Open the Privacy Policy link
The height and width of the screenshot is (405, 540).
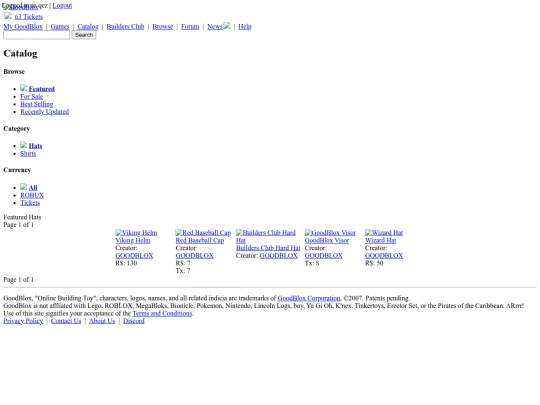(x=23, y=321)
